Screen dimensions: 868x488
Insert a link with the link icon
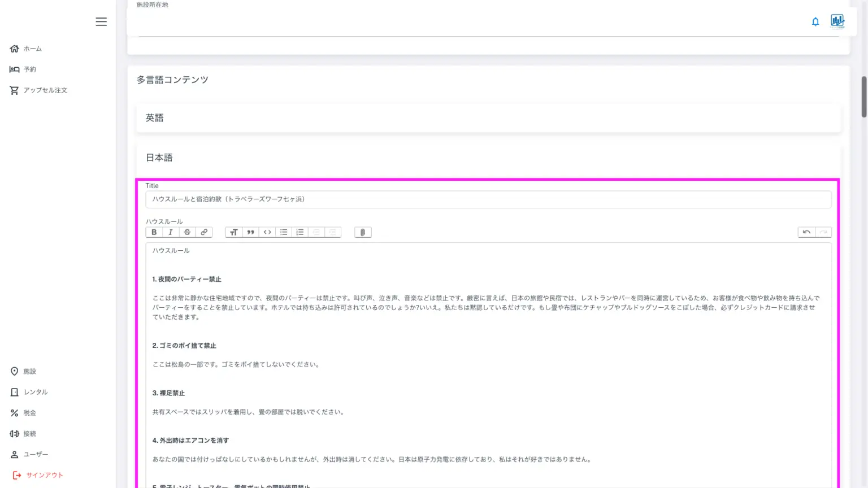[204, 232]
